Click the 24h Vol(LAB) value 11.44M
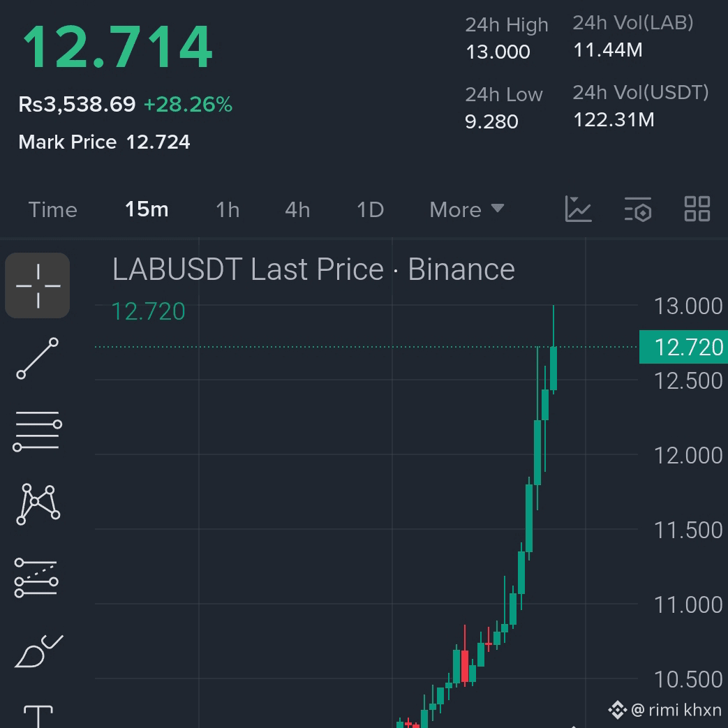Image resolution: width=728 pixels, height=728 pixels. pos(608,50)
